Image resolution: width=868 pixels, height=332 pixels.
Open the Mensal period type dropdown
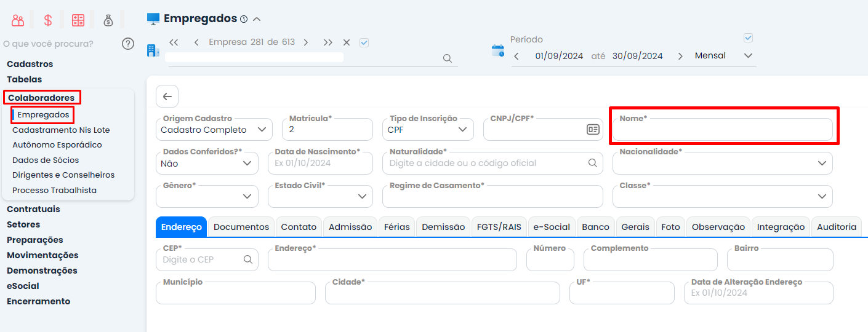723,56
